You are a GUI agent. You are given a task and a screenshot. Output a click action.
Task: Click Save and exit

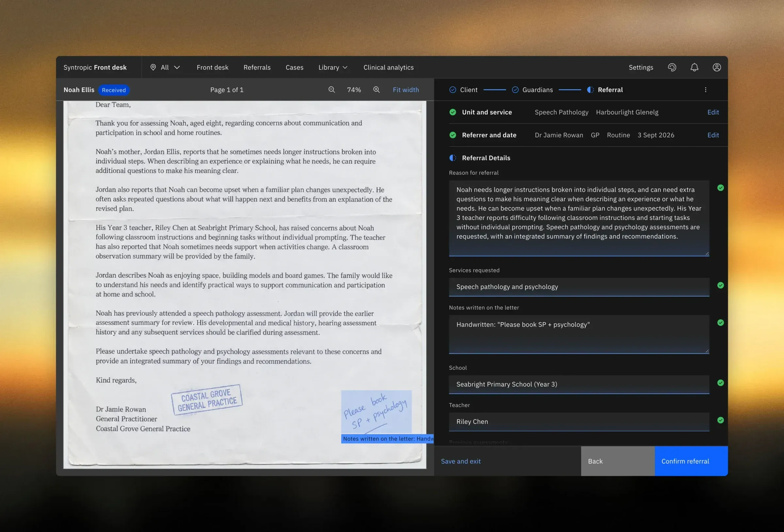pos(461,461)
